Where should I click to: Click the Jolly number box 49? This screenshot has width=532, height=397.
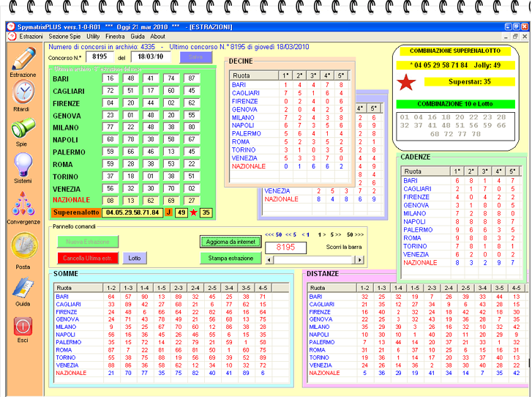click(181, 212)
